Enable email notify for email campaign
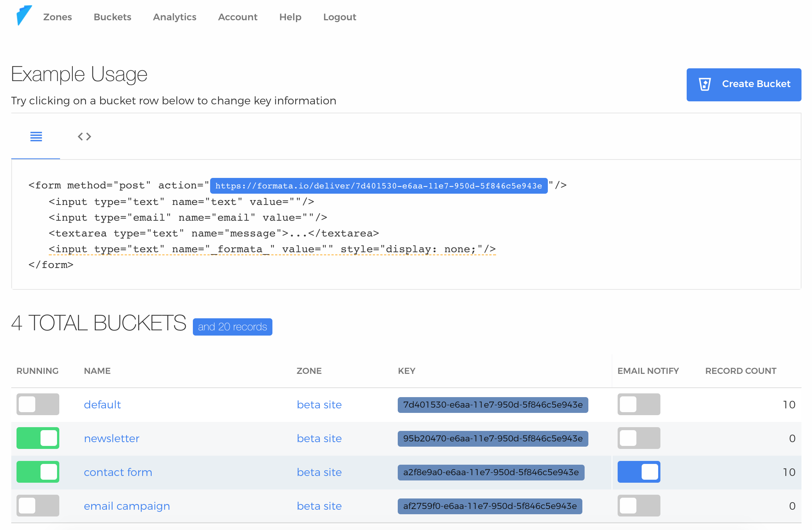 pos(639,506)
